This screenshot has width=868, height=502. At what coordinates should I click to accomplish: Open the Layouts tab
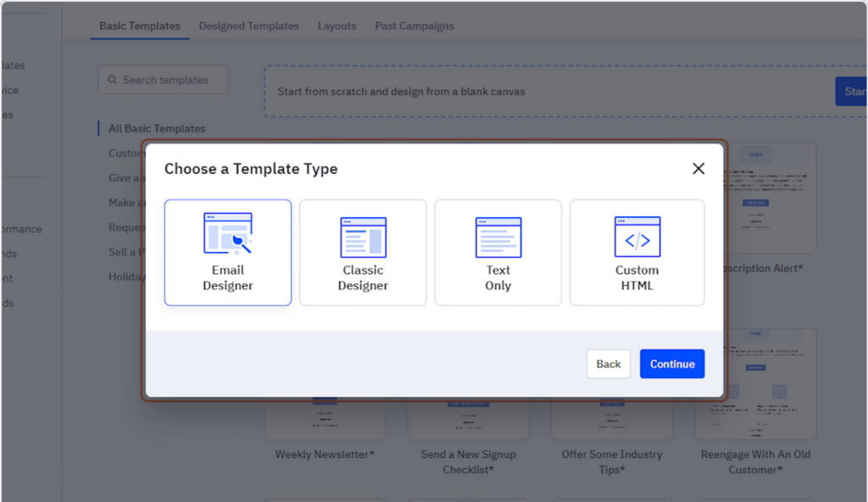pyautogui.click(x=337, y=25)
